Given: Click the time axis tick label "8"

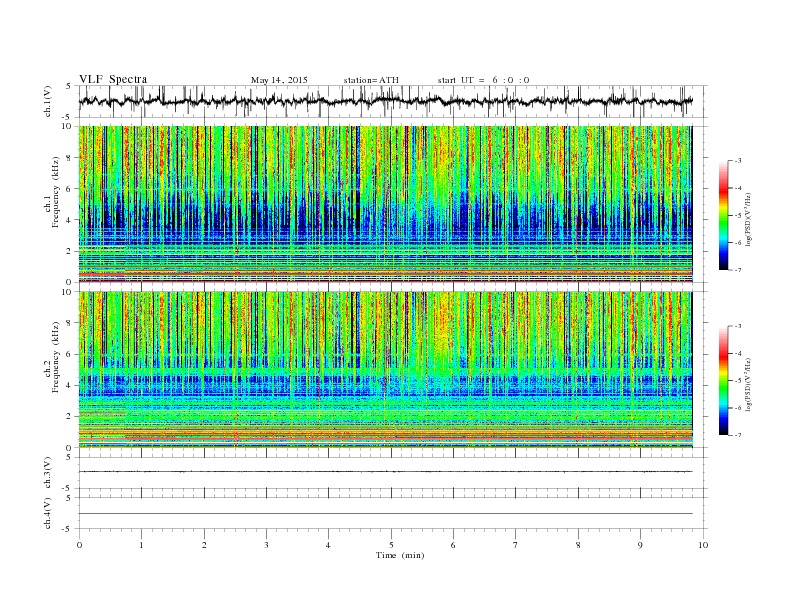Looking at the screenshot, I should (578, 545).
